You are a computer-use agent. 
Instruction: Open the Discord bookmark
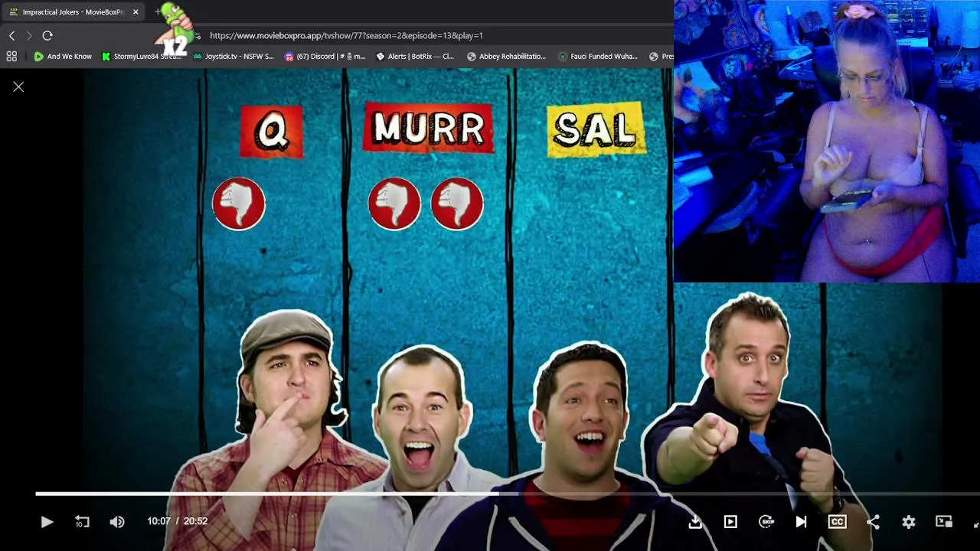point(325,57)
